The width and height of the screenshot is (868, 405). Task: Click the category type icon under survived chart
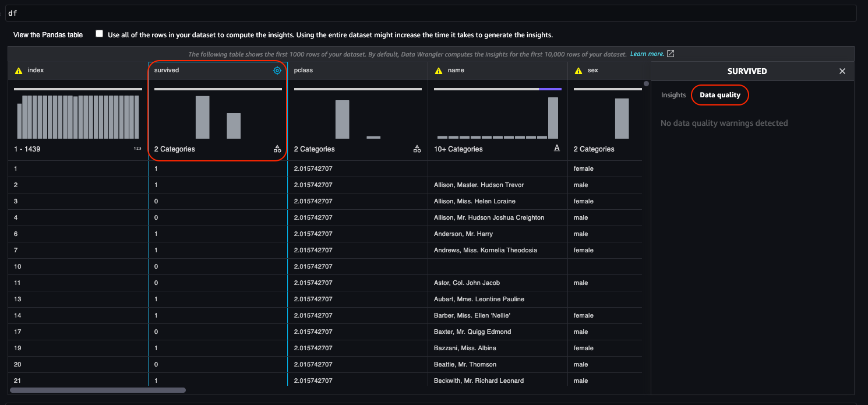tap(277, 149)
